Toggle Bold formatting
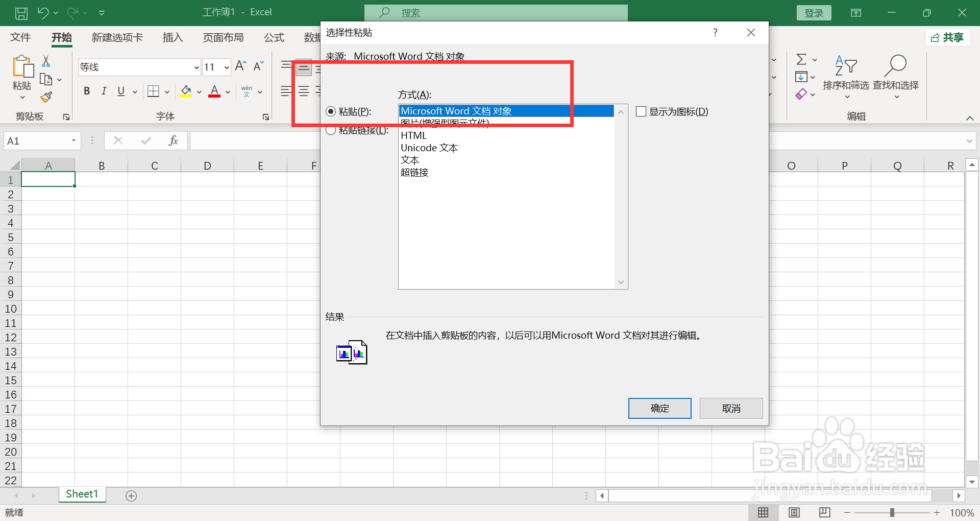 tap(87, 91)
